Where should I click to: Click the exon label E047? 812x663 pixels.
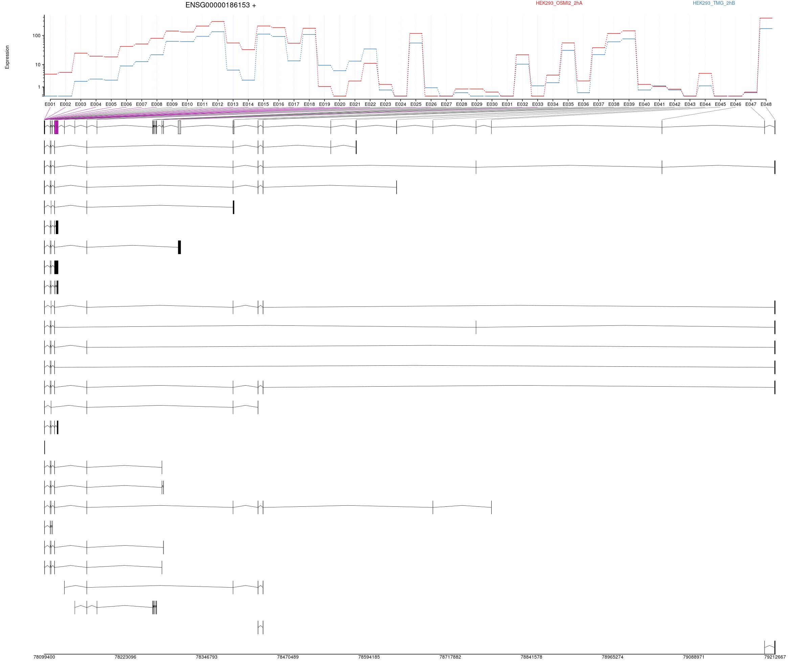[751, 104]
